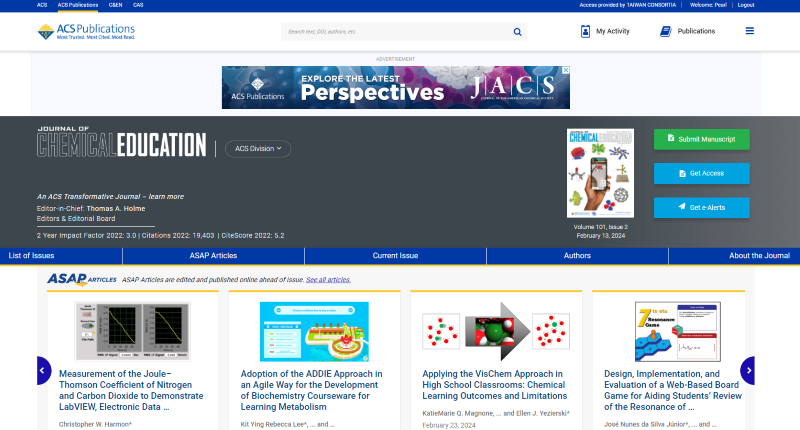The height and width of the screenshot is (430, 800).
Task: Go to the Current Issue tab
Action: (x=395, y=256)
